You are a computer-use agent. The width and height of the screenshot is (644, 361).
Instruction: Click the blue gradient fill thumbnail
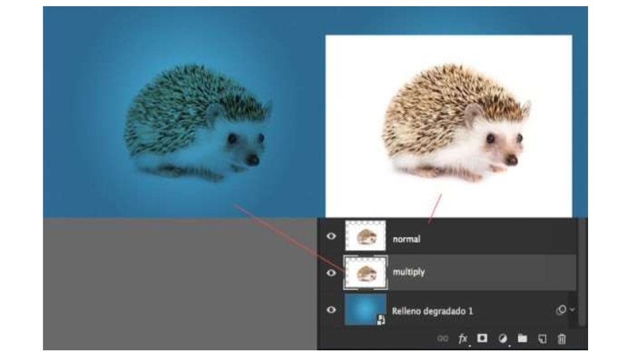[x=365, y=309]
